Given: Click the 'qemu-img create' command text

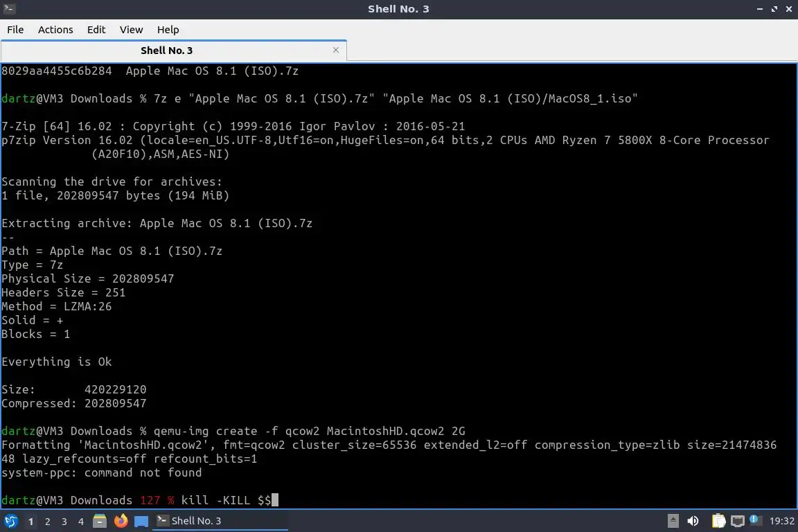Looking at the screenshot, I should click(310, 431).
